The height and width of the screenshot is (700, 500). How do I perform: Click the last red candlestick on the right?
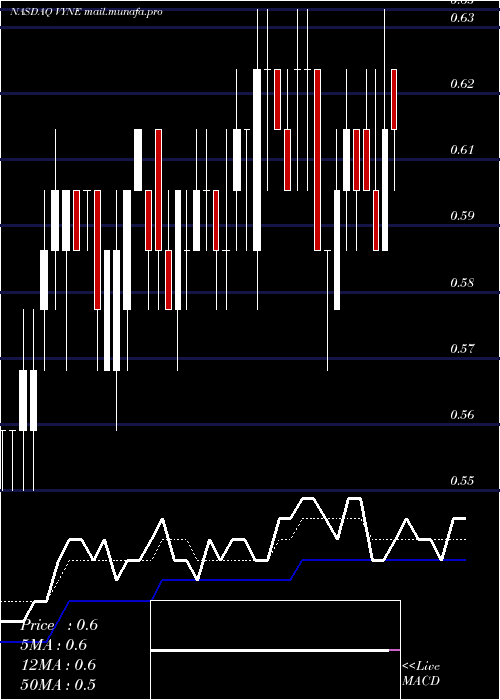[x=394, y=100]
